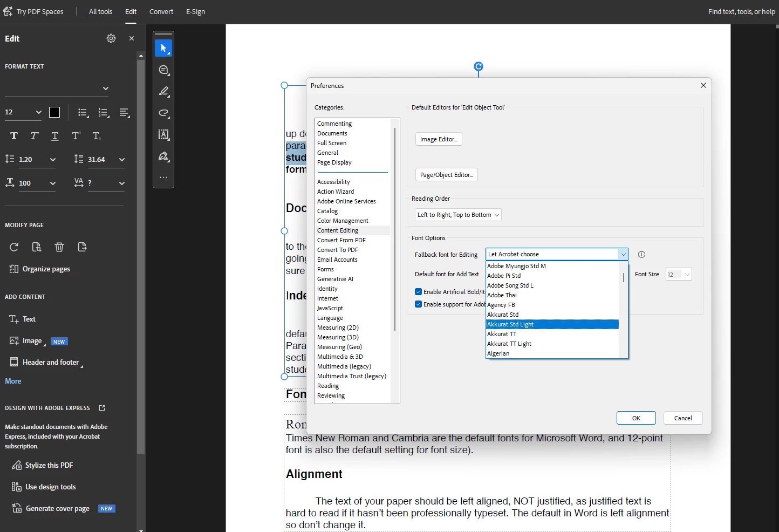Italicize the selected text
Screen dimensions: 779x532
(35, 136)
